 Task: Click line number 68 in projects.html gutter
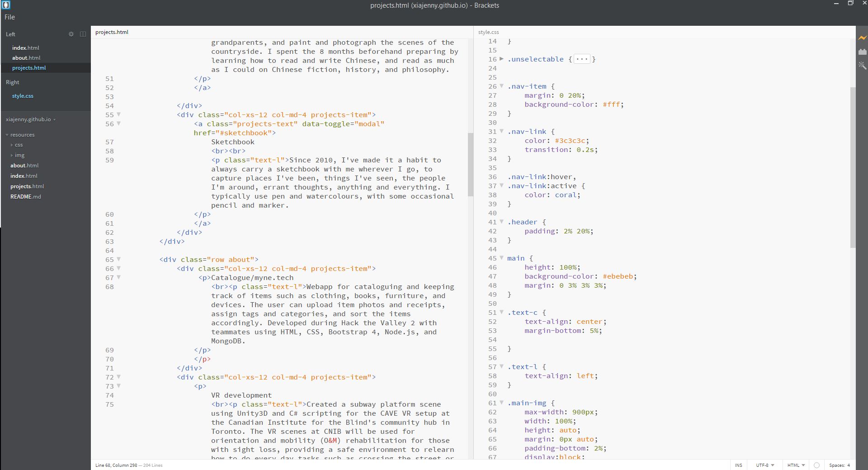coord(109,286)
